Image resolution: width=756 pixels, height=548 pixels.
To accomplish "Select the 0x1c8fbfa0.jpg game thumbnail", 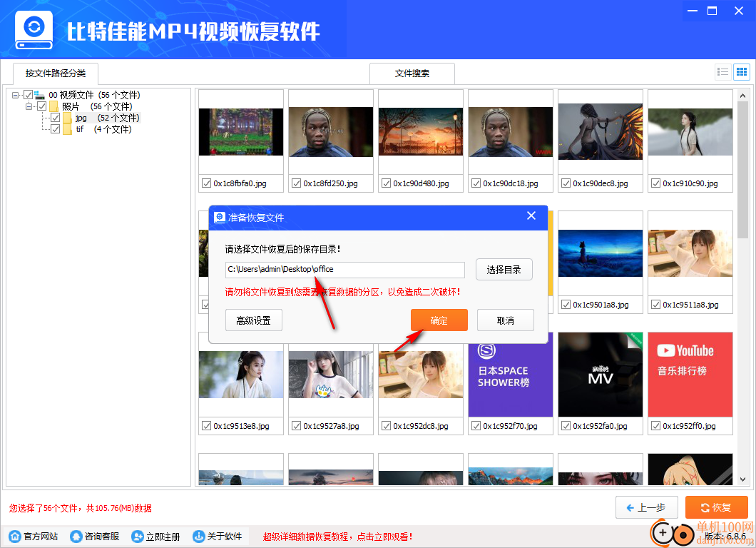I will pyautogui.click(x=241, y=132).
